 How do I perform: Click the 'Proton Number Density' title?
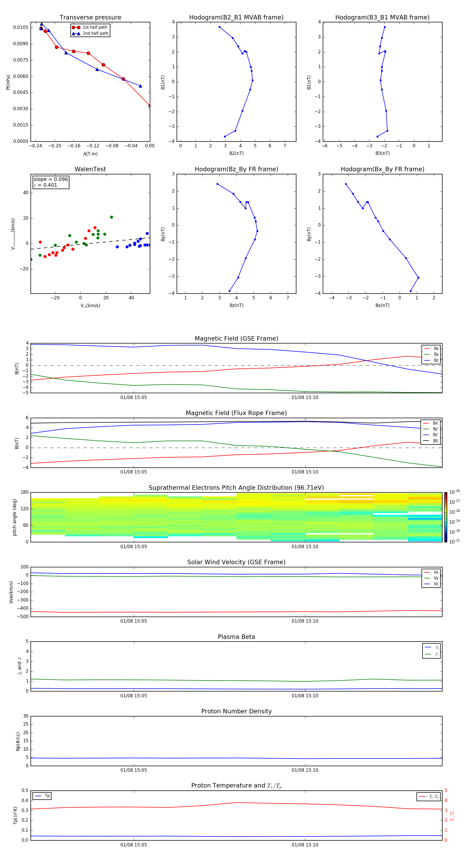tap(236, 711)
